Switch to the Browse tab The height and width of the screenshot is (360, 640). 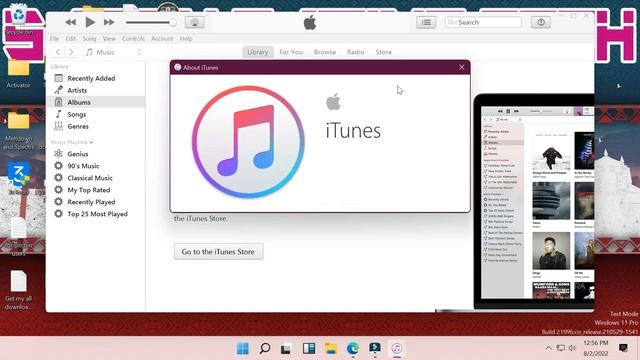pyautogui.click(x=324, y=52)
